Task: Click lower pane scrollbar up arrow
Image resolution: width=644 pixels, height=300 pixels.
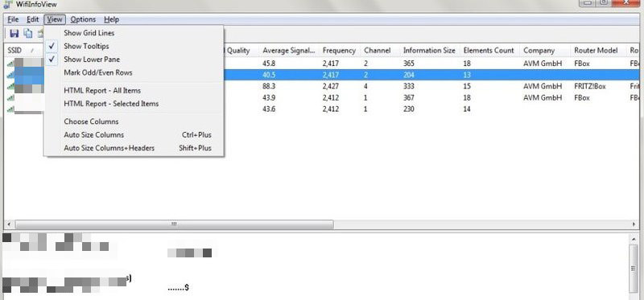Action: pos(634,240)
